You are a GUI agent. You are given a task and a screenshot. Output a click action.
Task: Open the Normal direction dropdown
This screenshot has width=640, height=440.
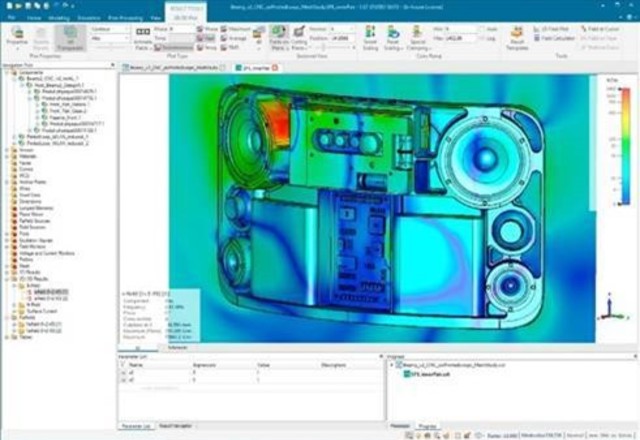tap(342, 29)
